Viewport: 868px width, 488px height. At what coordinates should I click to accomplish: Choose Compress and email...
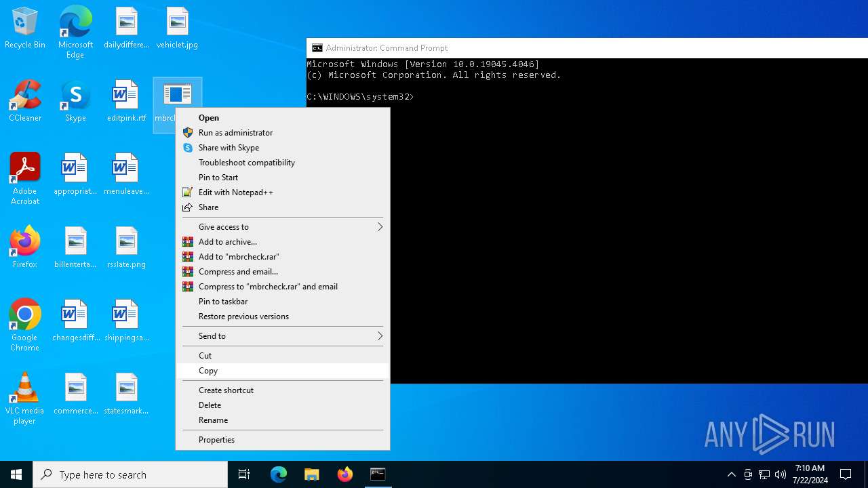[x=282, y=272]
